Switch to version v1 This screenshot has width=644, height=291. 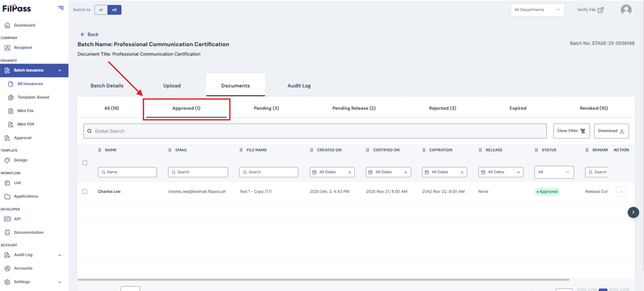tap(101, 10)
